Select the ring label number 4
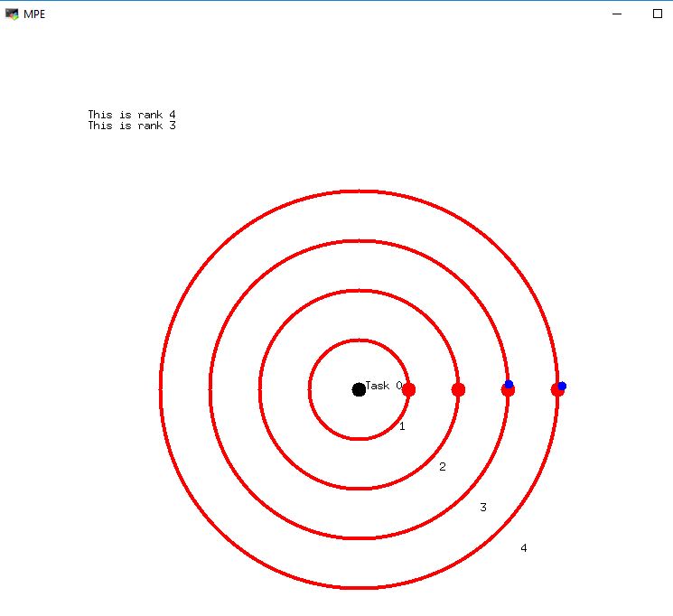This screenshot has height=616, width=673. [x=524, y=548]
